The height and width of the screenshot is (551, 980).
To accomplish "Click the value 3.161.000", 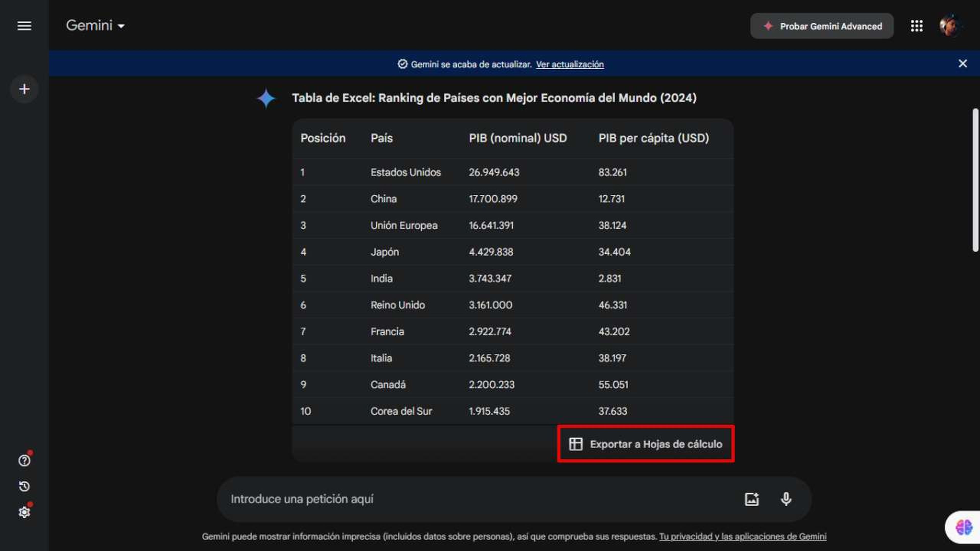I will coord(490,305).
